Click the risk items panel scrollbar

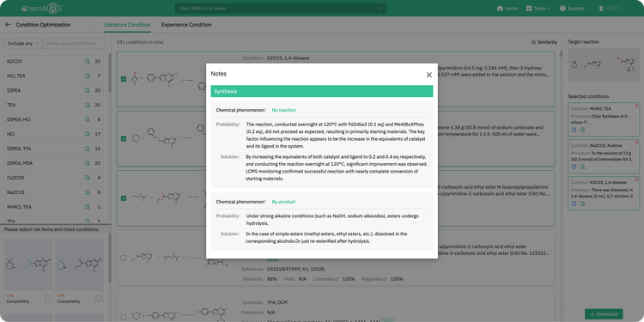pyautogui.click(x=110, y=258)
